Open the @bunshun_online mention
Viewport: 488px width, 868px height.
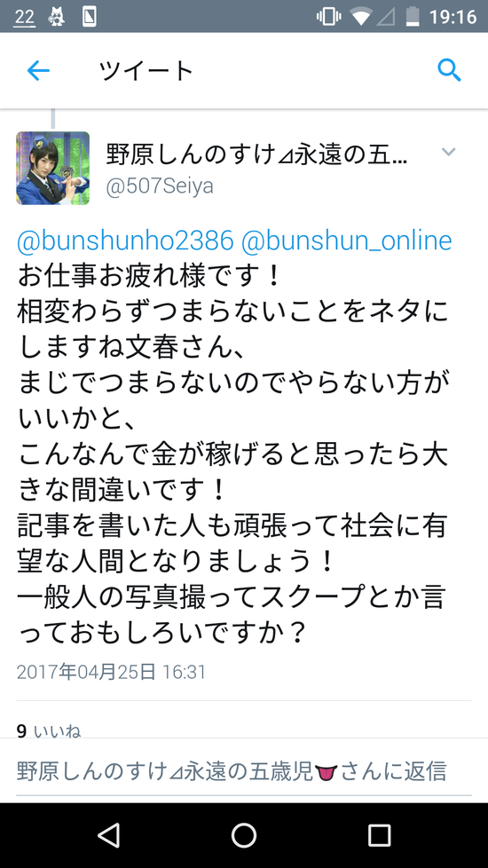(x=347, y=241)
